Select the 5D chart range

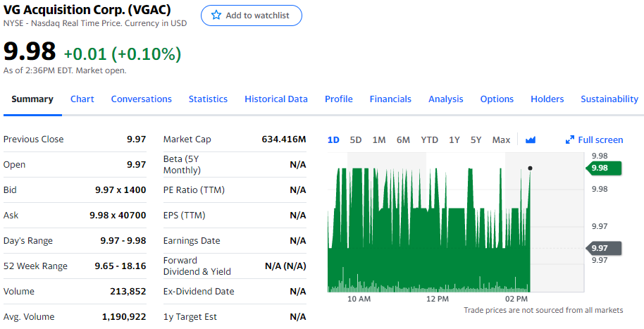tap(356, 140)
